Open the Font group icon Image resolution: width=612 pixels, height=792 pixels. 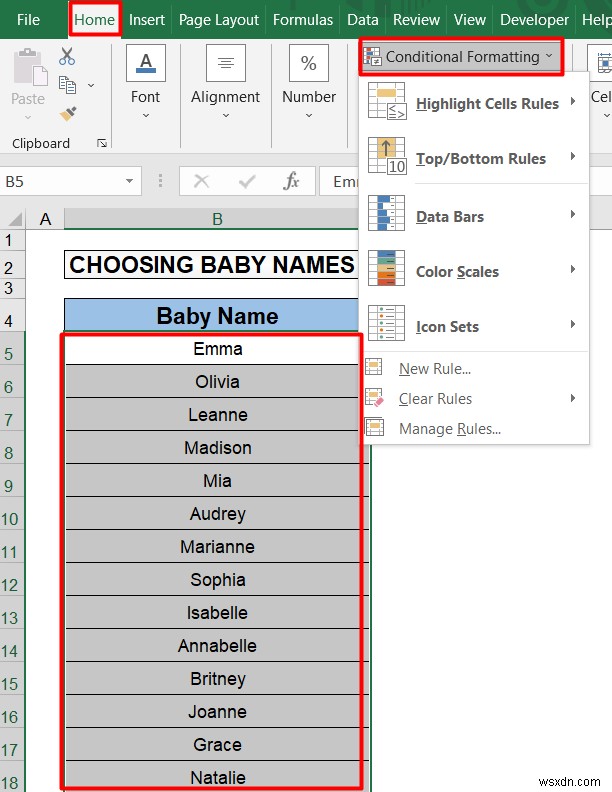click(145, 63)
